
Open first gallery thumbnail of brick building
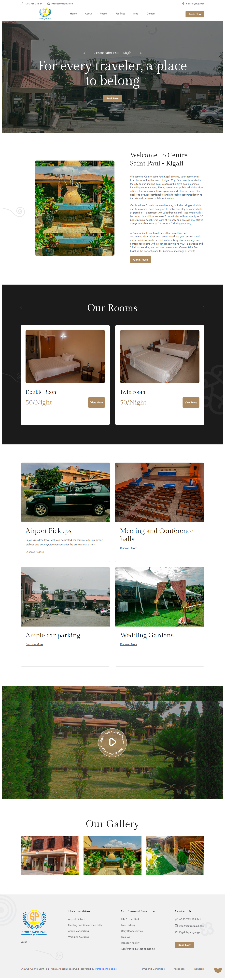coord(49,855)
